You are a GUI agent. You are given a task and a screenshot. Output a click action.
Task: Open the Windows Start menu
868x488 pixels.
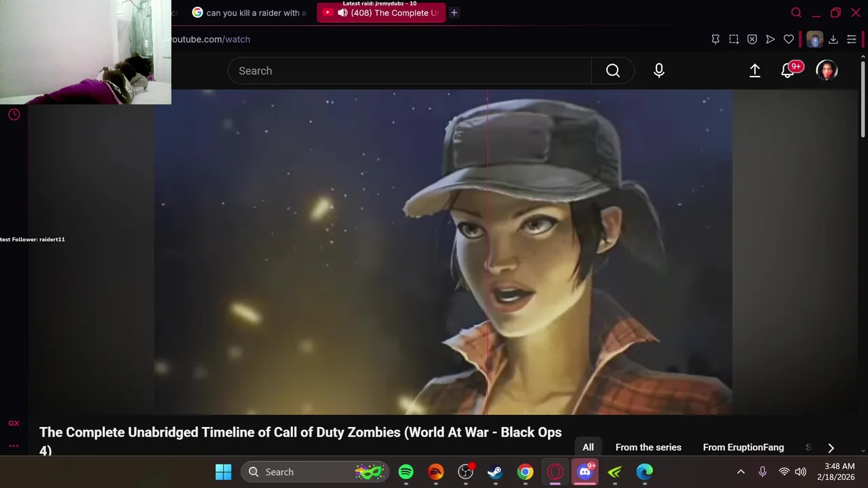point(223,472)
